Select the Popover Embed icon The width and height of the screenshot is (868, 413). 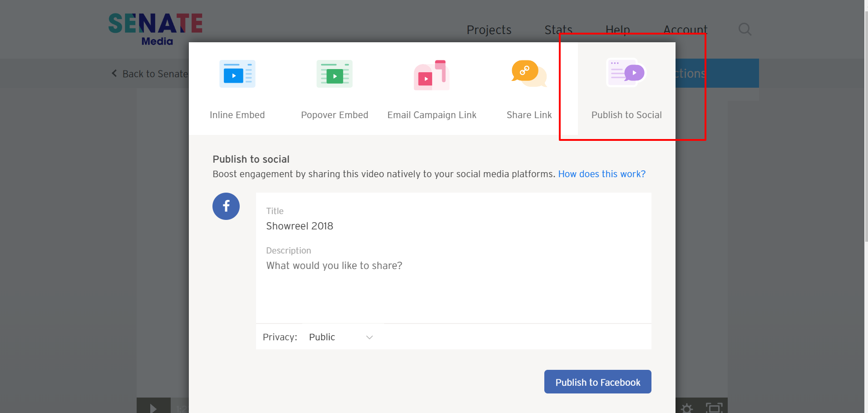click(x=335, y=74)
